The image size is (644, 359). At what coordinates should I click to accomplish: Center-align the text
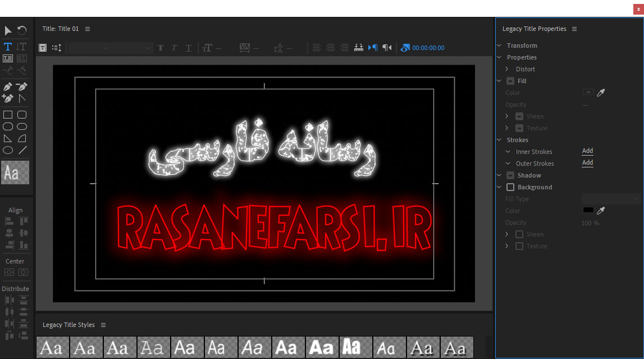(331, 48)
